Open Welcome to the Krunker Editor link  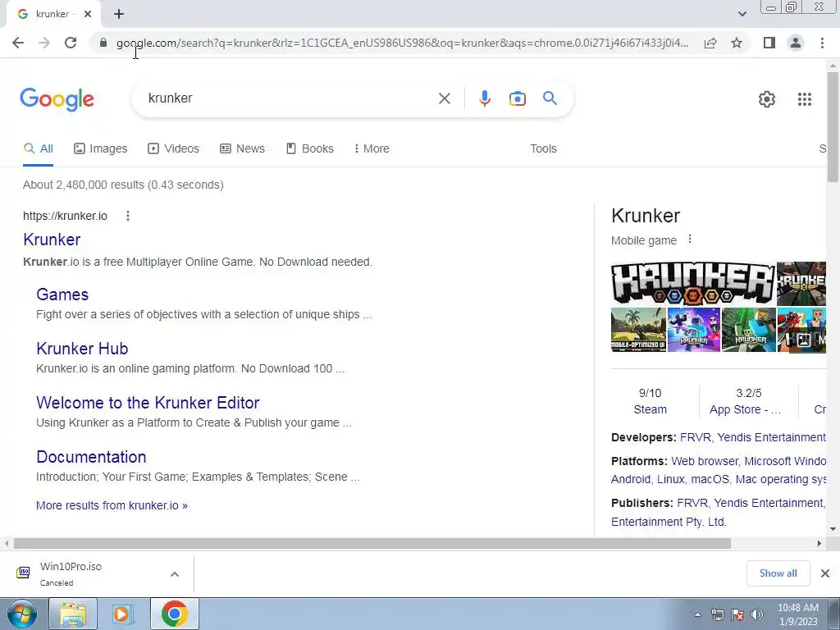[148, 403]
